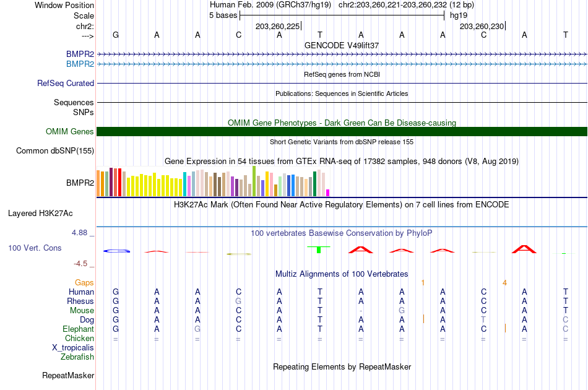Click the Window Position label
The width and height of the screenshot is (588, 390).
click(x=64, y=5)
